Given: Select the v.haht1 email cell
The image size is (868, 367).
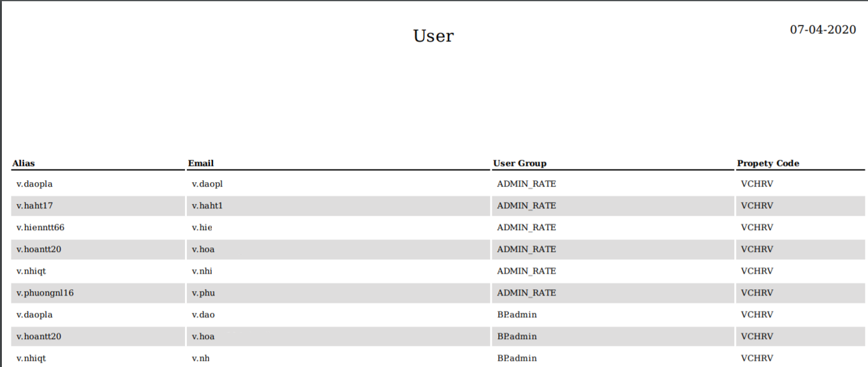Looking at the screenshot, I should pyautogui.click(x=207, y=206).
